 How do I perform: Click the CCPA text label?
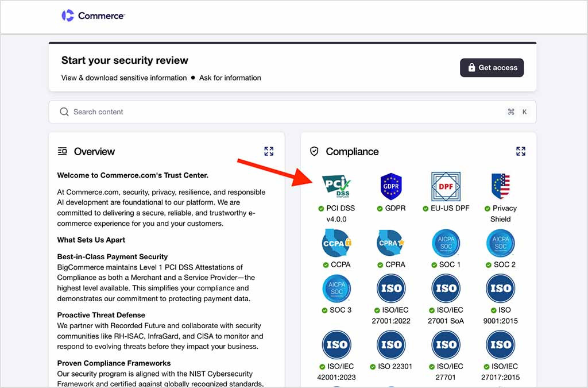[x=341, y=264]
